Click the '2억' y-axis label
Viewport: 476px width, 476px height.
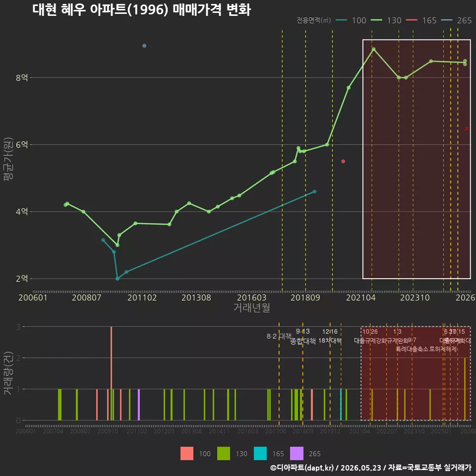click(22, 279)
